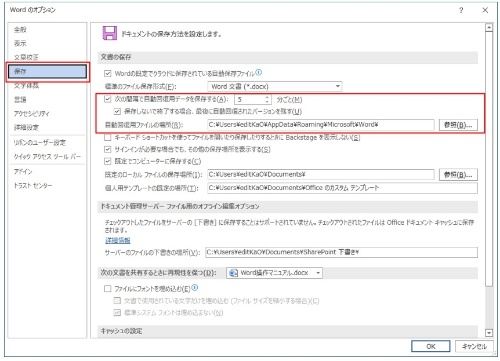Toggle cloud auto-save files checkbox

pyautogui.click(x=108, y=73)
